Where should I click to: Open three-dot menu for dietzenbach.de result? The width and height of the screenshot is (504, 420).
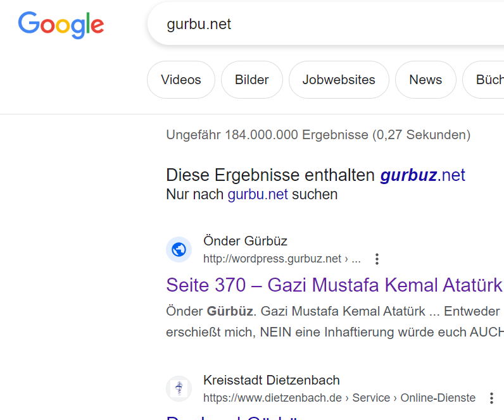(x=491, y=398)
